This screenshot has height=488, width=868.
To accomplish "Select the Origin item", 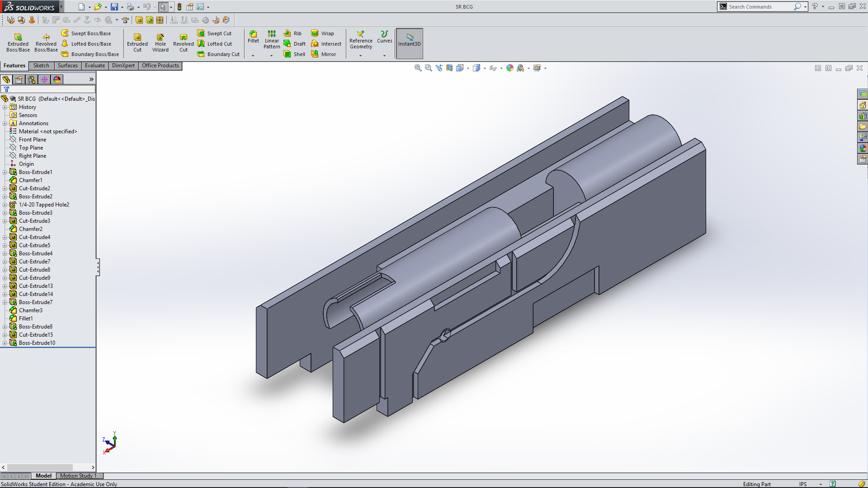I will pos(26,164).
